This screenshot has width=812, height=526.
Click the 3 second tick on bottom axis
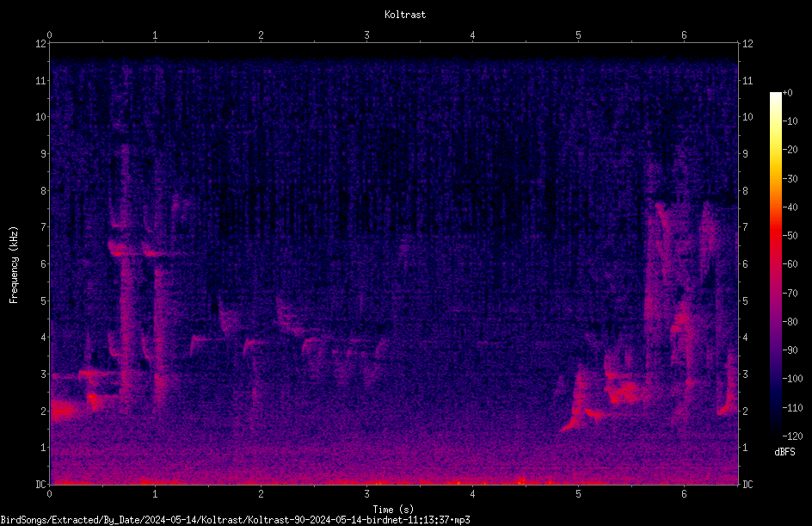(366, 494)
